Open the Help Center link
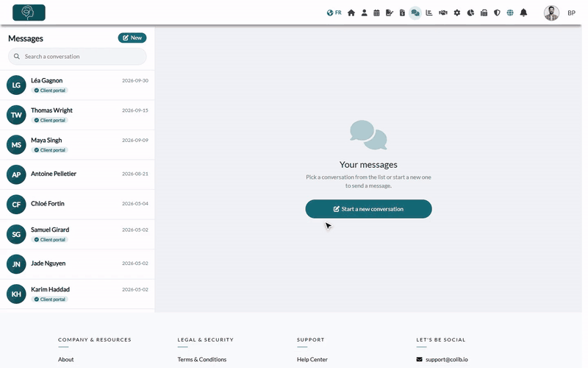Image resolution: width=588 pixels, height=368 pixels. tap(312, 359)
